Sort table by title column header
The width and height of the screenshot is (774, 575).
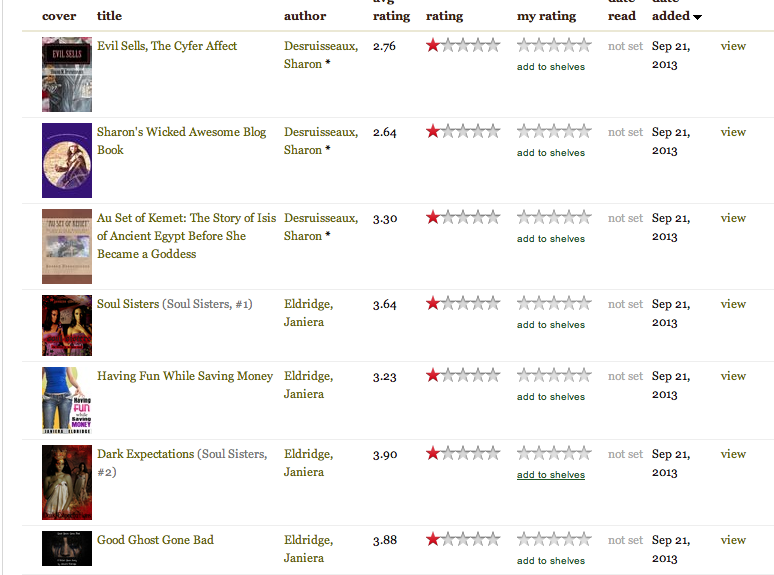point(109,16)
